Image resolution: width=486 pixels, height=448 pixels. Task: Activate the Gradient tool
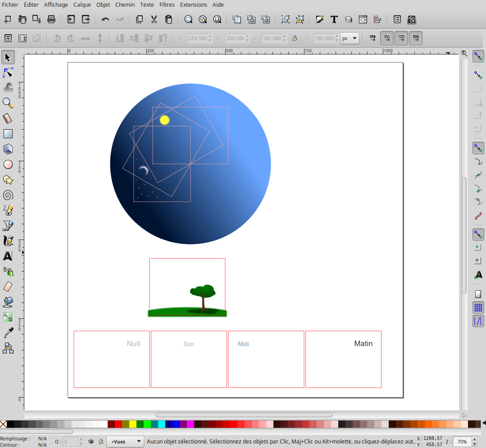(x=8, y=317)
